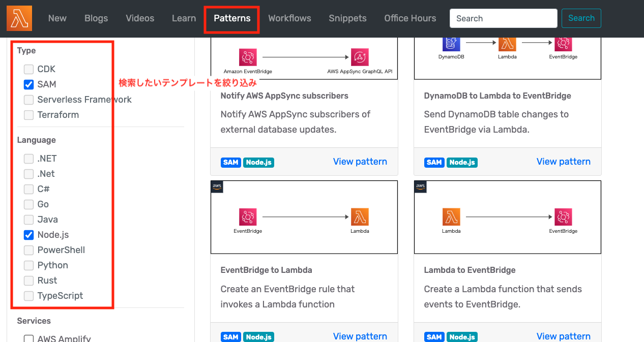Check the uppercase .NET language filter
The height and width of the screenshot is (342, 644).
pyautogui.click(x=29, y=159)
